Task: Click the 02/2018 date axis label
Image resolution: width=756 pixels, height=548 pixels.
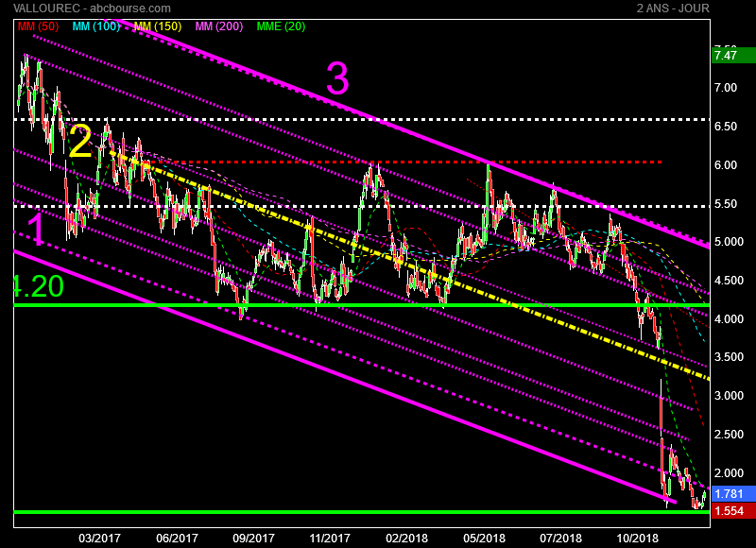Action: (x=406, y=538)
